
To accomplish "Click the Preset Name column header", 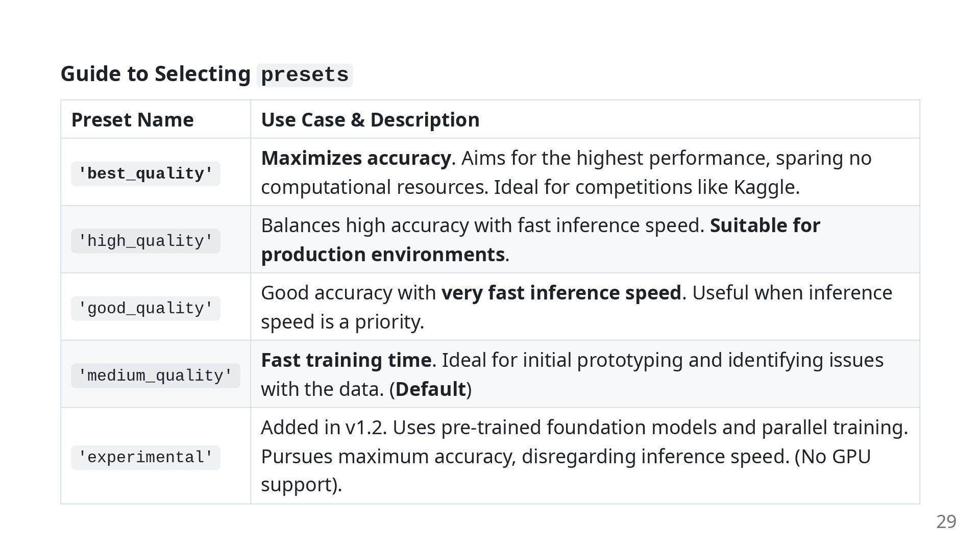I will click(133, 119).
